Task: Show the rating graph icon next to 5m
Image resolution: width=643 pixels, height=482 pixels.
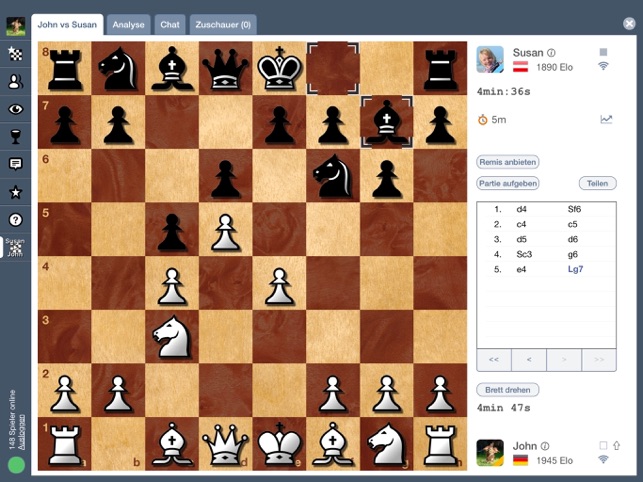Action: click(606, 119)
